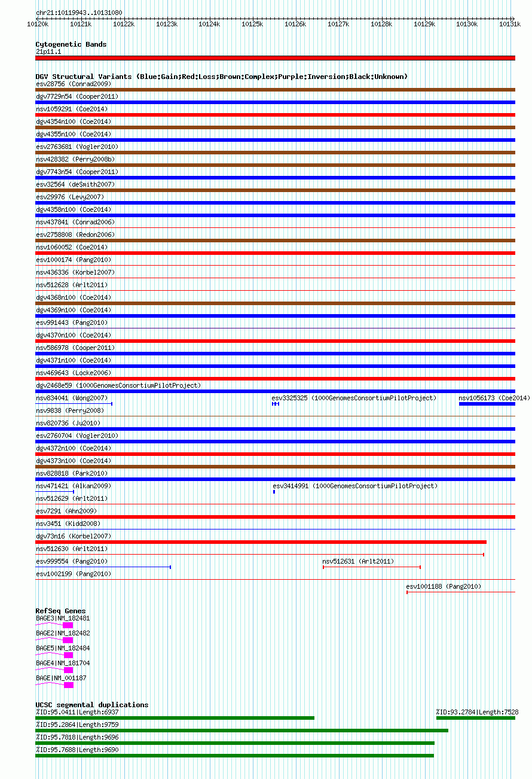Select the nsv437841 (Conrad2006) label
532x779 pixels.
pos(75,222)
